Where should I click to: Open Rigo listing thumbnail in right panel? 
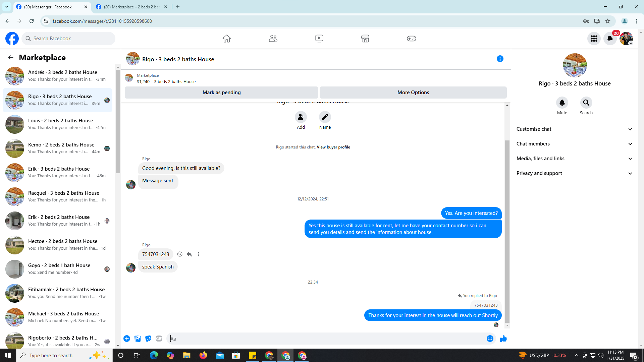[575, 65]
